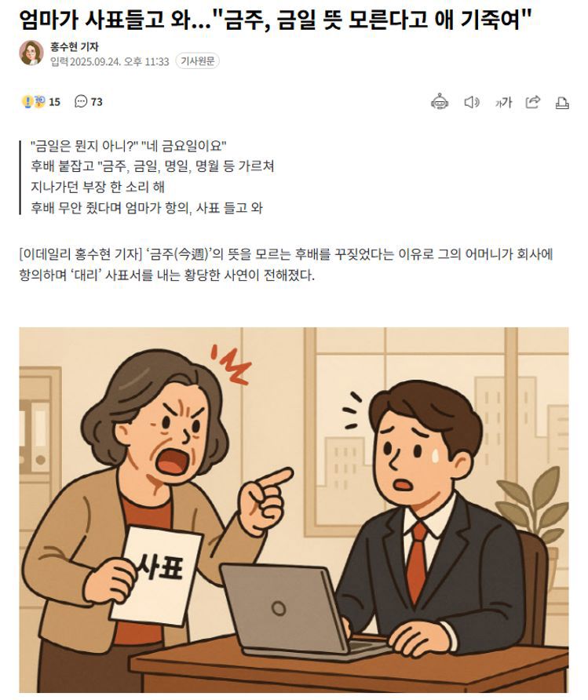Click the article headline about 사표
Image resolution: width=588 pixels, height=700 pixels.
point(275,20)
